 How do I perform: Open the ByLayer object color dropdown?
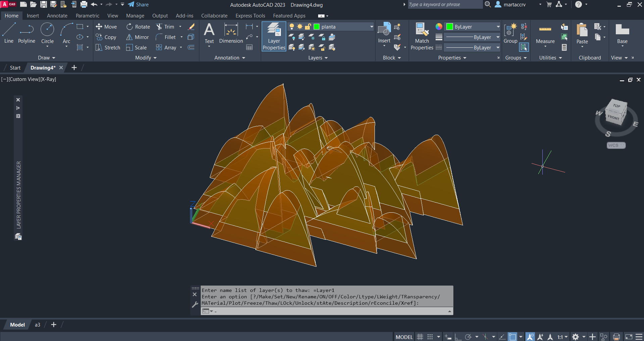[498, 27]
